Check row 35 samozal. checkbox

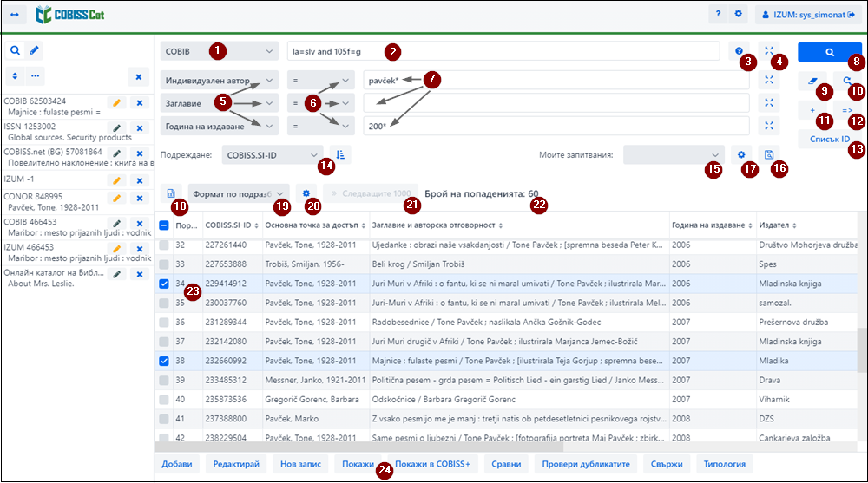tap(164, 303)
